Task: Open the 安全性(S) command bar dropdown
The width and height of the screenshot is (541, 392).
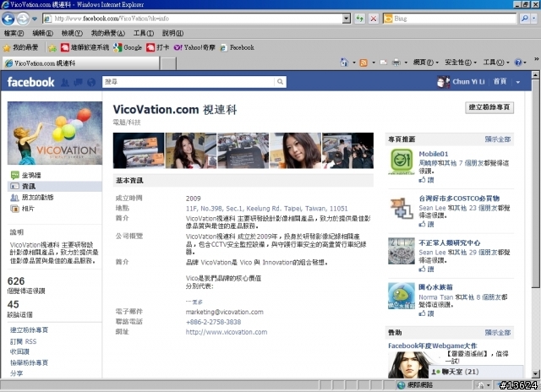Action: pyautogui.click(x=461, y=63)
